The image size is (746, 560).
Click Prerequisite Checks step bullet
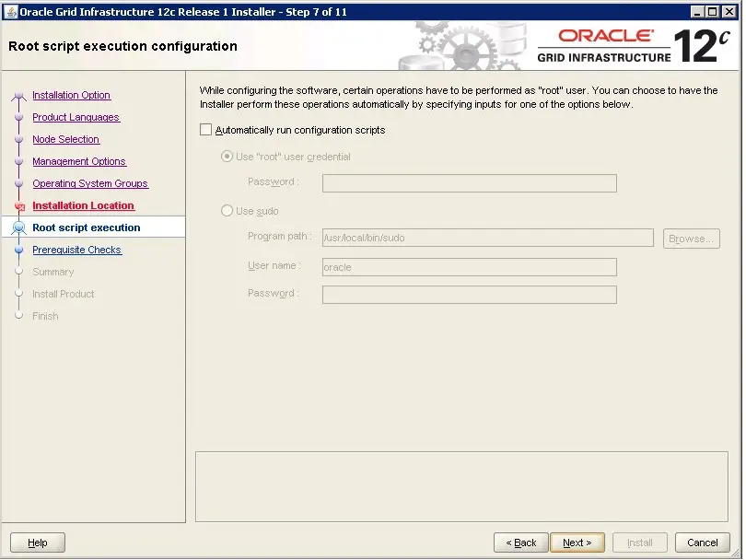click(x=19, y=250)
